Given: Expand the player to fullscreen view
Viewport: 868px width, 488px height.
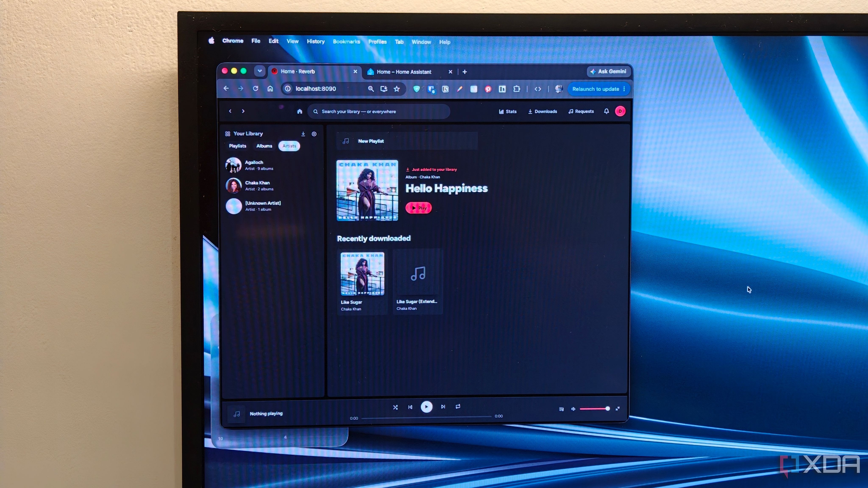Looking at the screenshot, I should [618, 409].
